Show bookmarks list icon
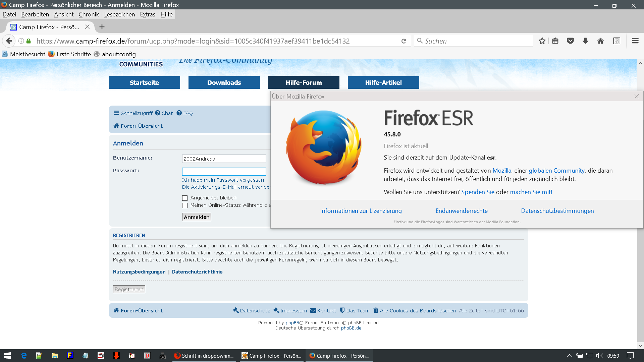This screenshot has height=362, width=644. coord(555,41)
